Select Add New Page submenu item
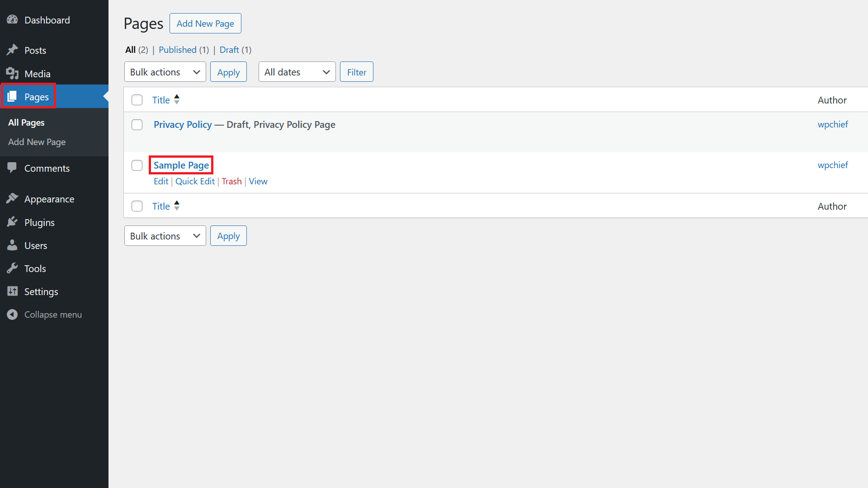Viewport: 868px width, 488px height. coord(37,142)
